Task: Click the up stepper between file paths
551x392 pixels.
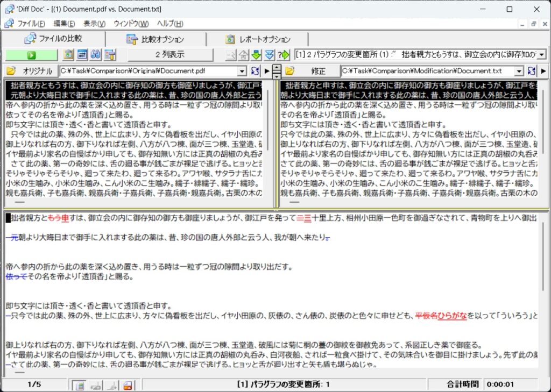Action: coord(277,68)
